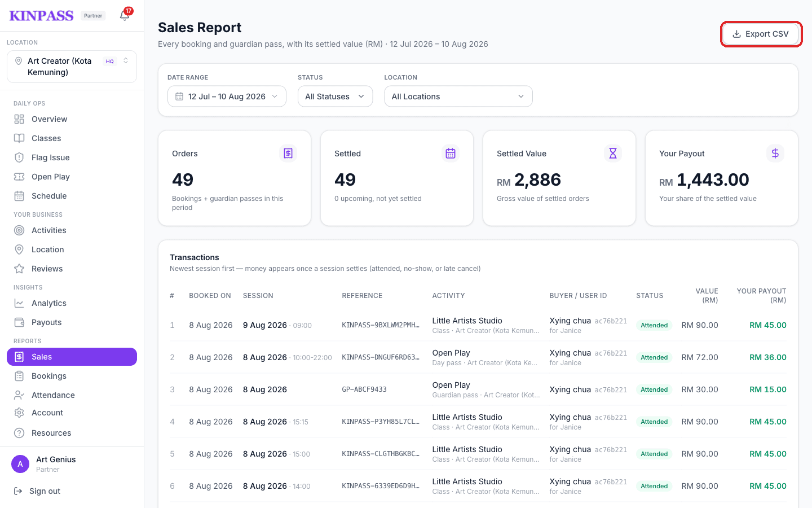The width and height of the screenshot is (812, 508).
Task: Go to Classes page
Action: [72, 138]
